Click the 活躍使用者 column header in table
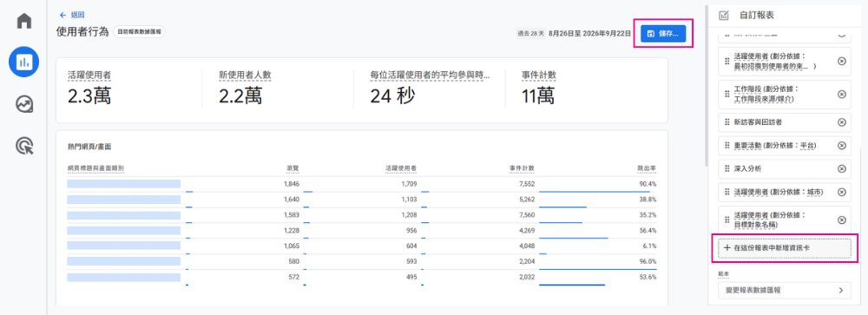 (401, 167)
